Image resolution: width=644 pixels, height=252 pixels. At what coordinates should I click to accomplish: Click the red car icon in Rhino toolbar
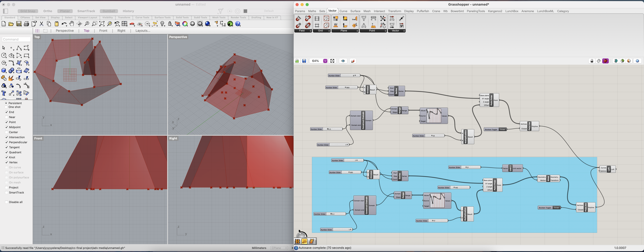tap(132, 24)
